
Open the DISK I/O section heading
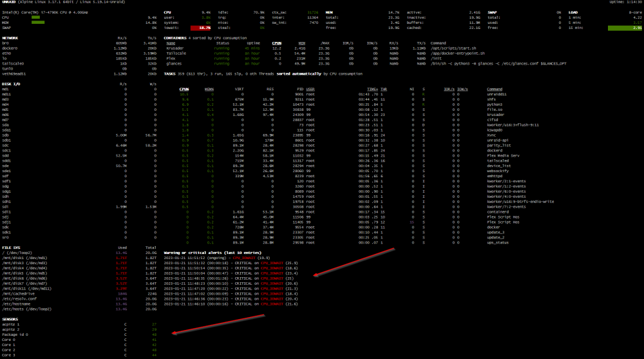[11, 84]
